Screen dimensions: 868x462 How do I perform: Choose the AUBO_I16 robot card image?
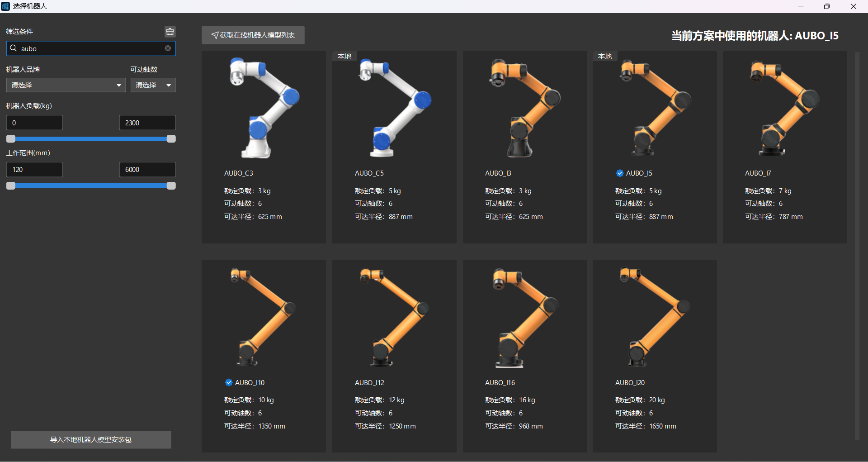pyautogui.click(x=524, y=317)
